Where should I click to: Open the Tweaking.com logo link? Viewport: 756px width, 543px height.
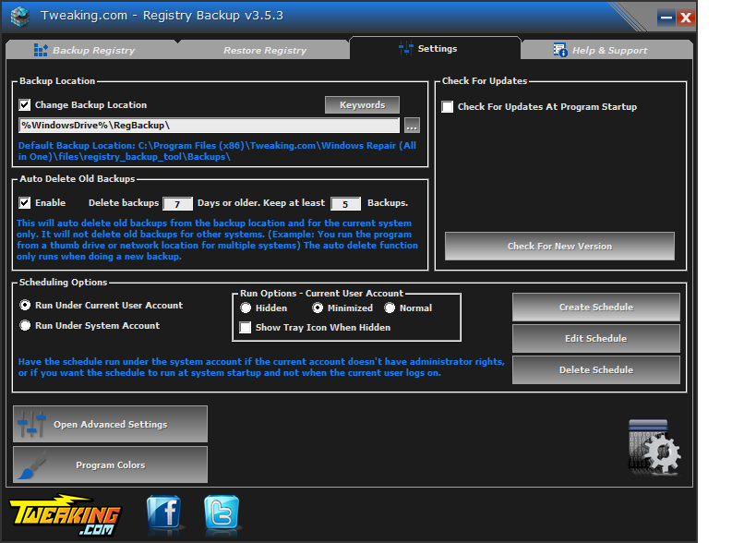click(x=66, y=514)
